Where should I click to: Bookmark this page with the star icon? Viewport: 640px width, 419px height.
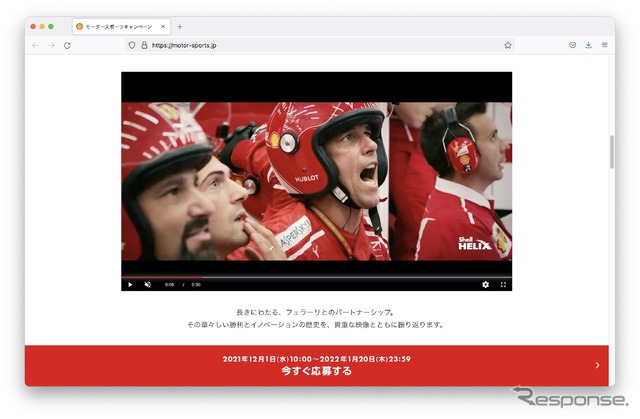[508, 45]
